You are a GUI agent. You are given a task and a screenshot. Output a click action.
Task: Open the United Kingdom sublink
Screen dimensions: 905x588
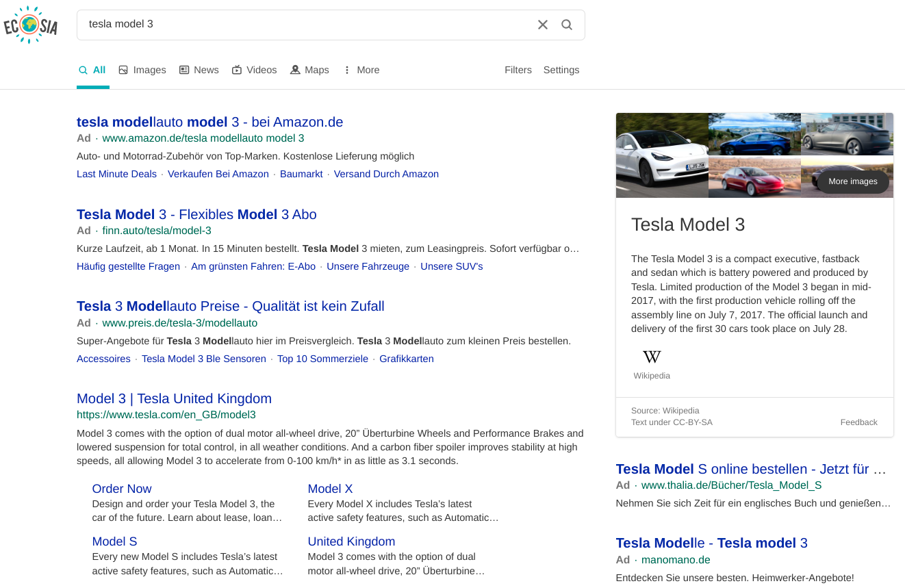pyautogui.click(x=351, y=541)
